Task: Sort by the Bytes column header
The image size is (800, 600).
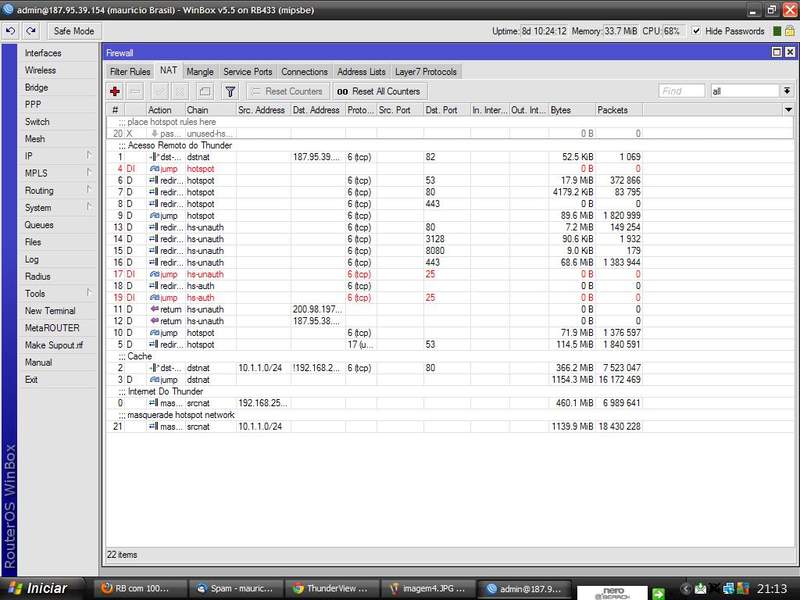Action: pos(571,110)
